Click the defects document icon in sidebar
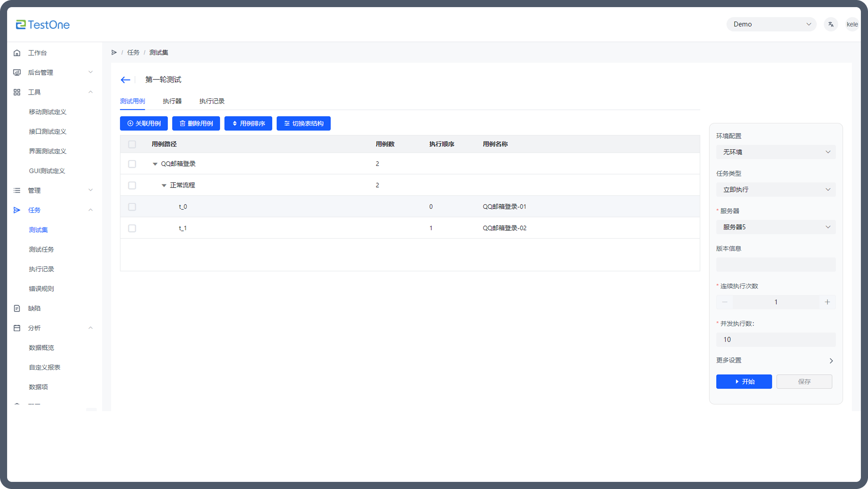 tap(17, 309)
